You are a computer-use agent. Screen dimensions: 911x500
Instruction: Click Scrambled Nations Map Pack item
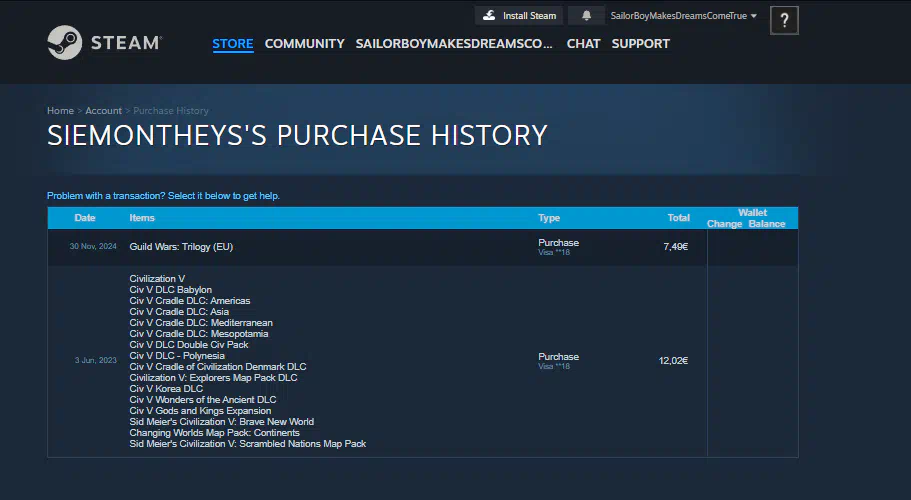point(248,444)
